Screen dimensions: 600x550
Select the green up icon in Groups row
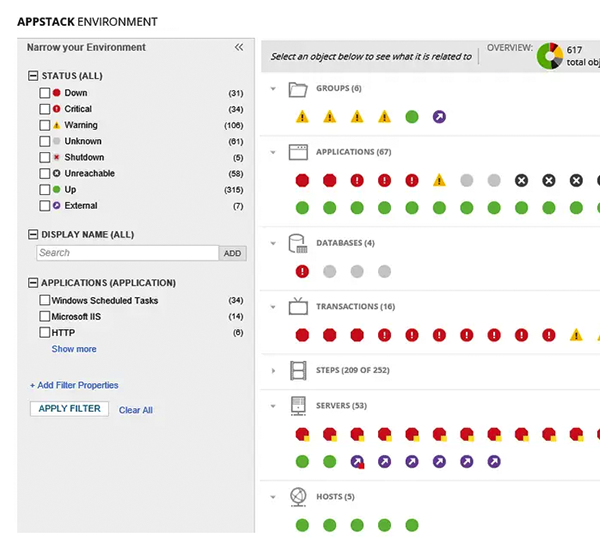tap(412, 117)
